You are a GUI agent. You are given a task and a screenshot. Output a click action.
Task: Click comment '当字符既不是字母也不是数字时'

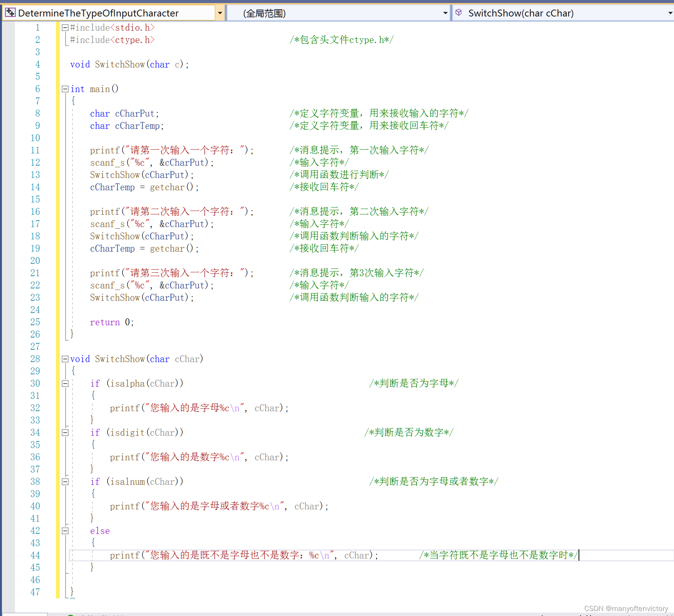coord(498,555)
